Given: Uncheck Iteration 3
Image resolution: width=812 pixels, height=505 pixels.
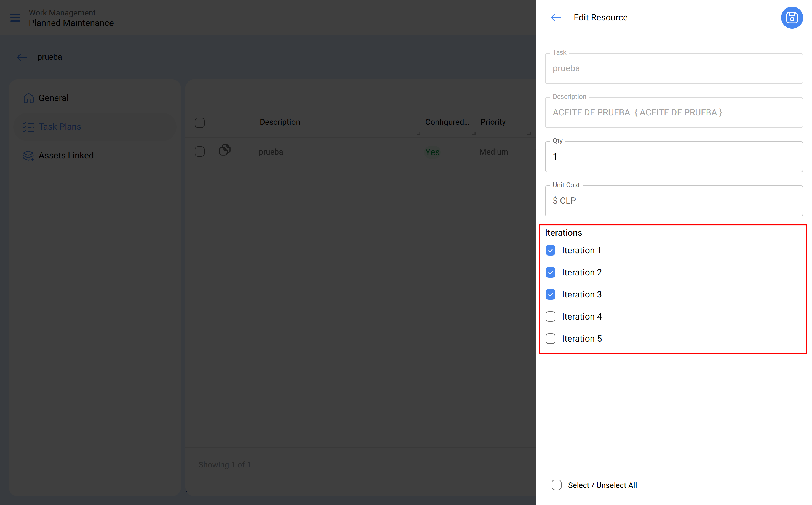Looking at the screenshot, I should pos(550,294).
